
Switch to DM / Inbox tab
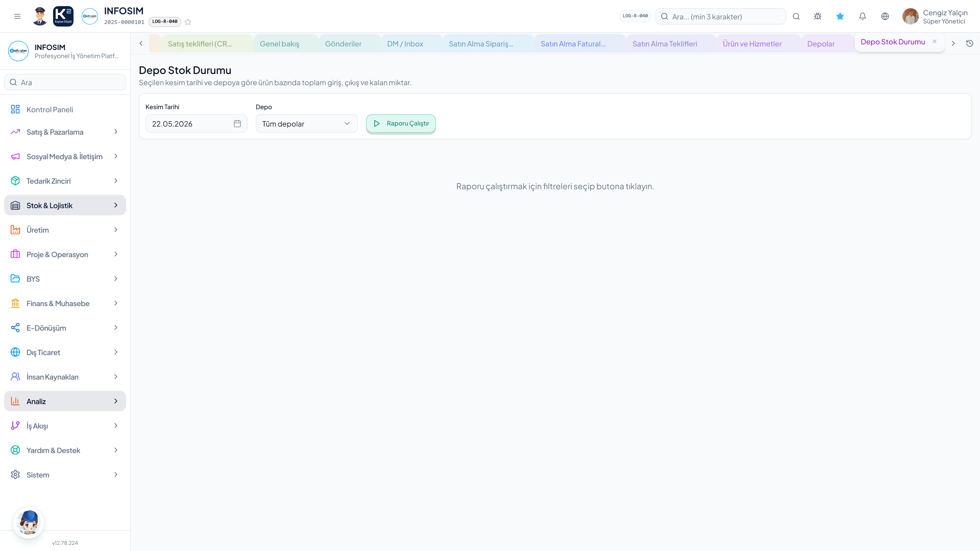[411, 44]
